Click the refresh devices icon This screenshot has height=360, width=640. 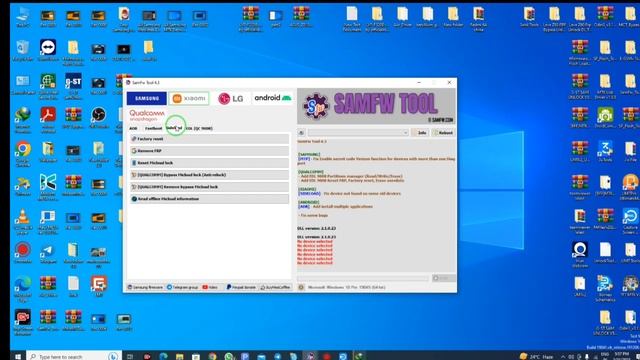coord(301,133)
